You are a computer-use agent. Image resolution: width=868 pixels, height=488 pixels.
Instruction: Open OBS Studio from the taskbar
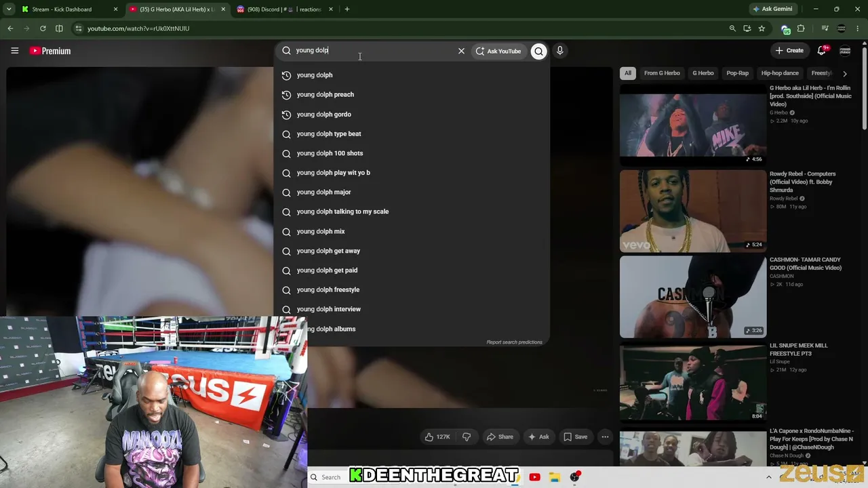(575, 477)
